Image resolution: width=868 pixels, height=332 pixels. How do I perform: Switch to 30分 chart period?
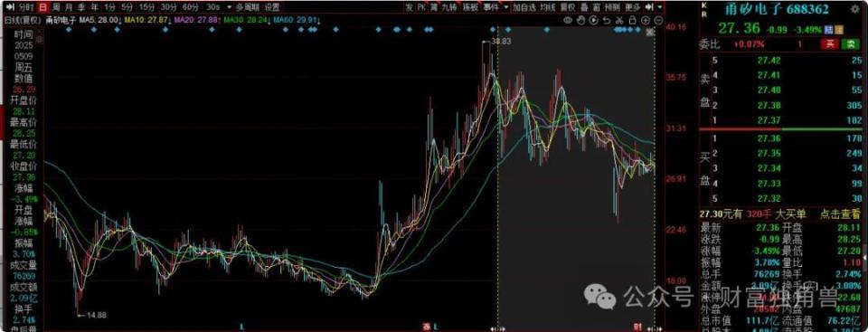click(169, 7)
